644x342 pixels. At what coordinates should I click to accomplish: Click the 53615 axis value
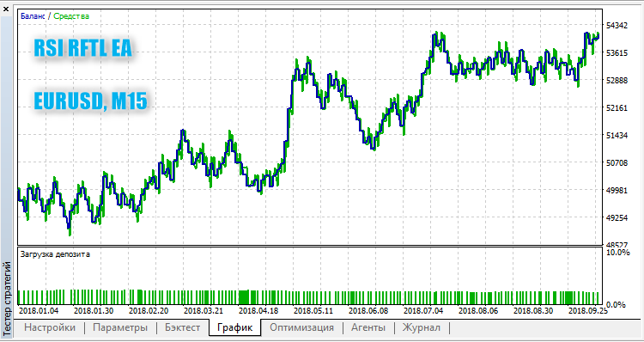pos(617,53)
